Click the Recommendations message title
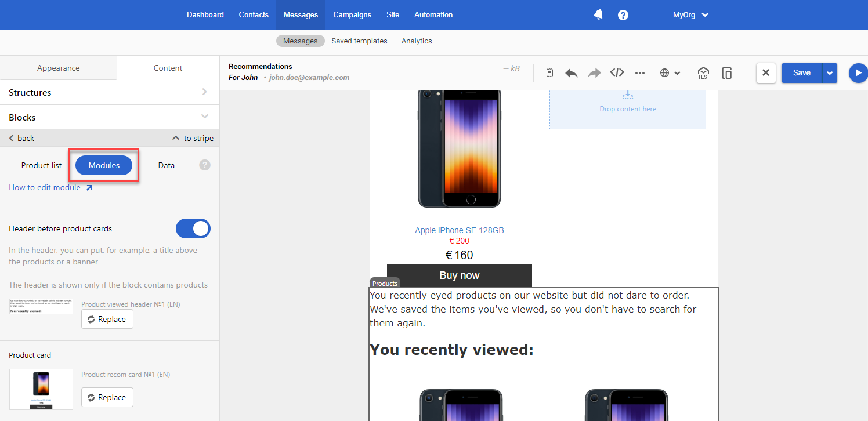Screen dimensions: 868x421 click(x=261, y=67)
